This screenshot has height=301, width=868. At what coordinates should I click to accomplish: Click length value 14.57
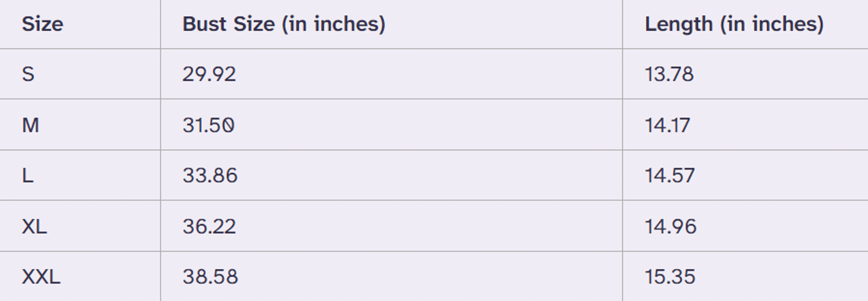click(670, 176)
